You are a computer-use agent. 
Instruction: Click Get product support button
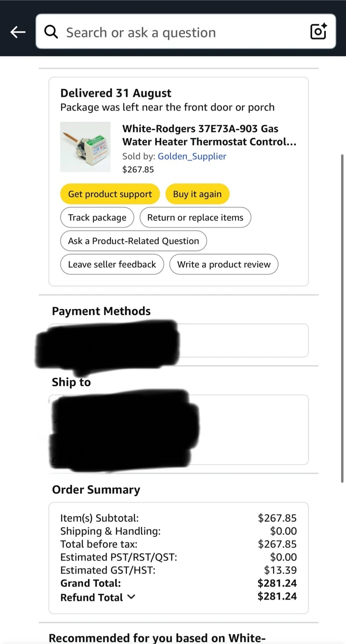[x=110, y=194]
